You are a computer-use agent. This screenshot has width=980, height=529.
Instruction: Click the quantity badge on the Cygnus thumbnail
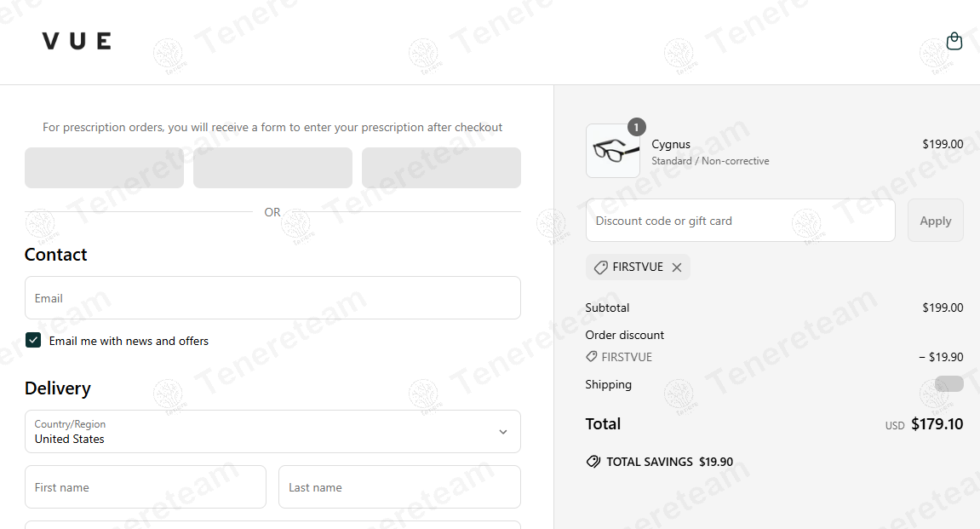pyautogui.click(x=636, y=127)
